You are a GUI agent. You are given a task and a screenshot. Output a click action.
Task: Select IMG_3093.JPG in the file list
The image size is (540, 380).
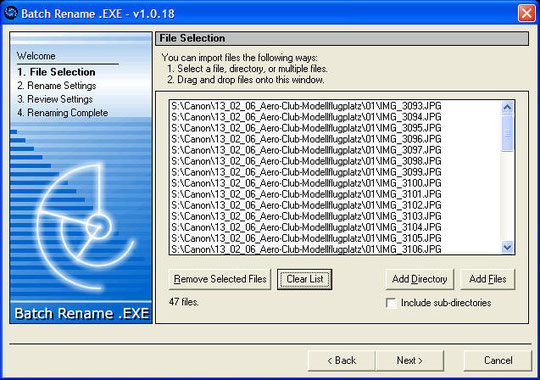306,106
